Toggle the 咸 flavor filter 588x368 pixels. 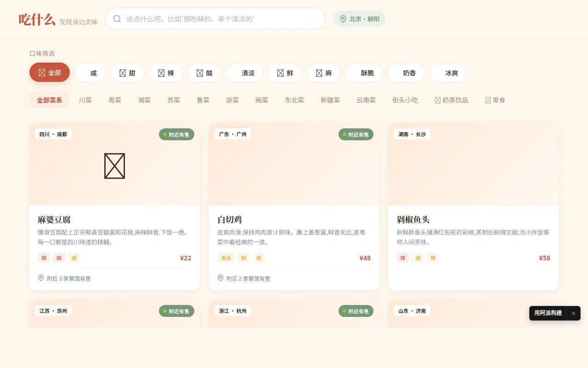point(90,73)
